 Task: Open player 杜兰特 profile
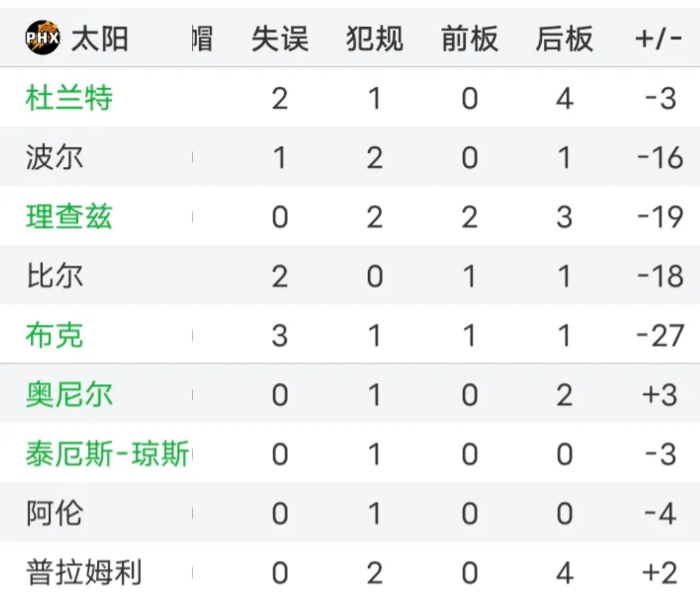(69, 98)
